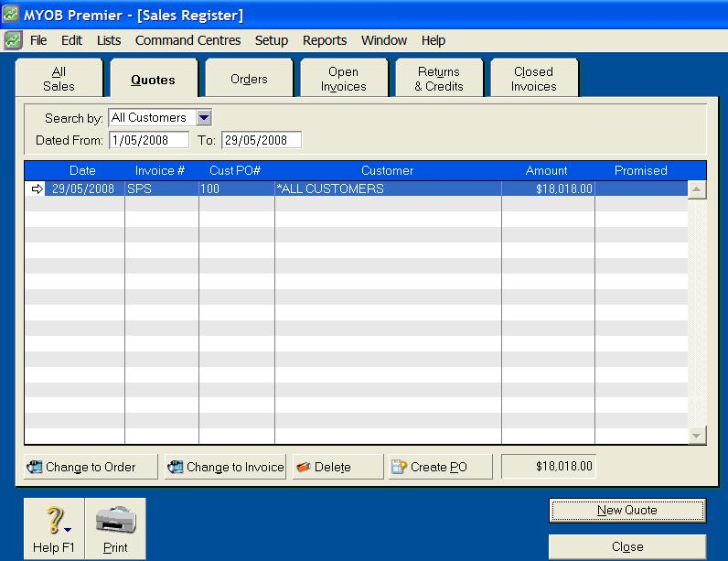728x561 pixels.
Task: Click the MYOB app icon in title bar
Action: tap(11, 14)
